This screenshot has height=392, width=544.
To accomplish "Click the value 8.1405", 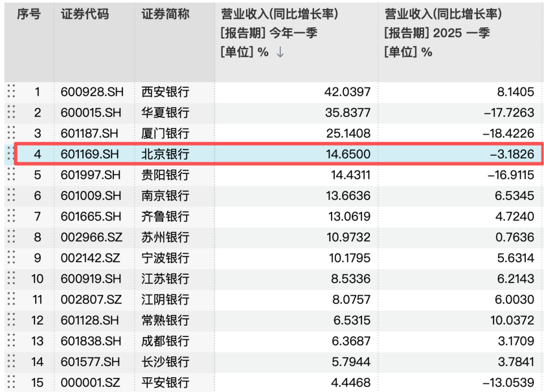I will click(x=516, y=92).
